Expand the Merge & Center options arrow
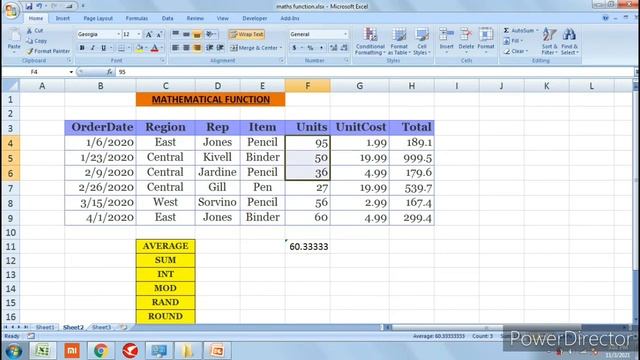The width and height of the screenshot is (640, 360). tap(281, 48)
